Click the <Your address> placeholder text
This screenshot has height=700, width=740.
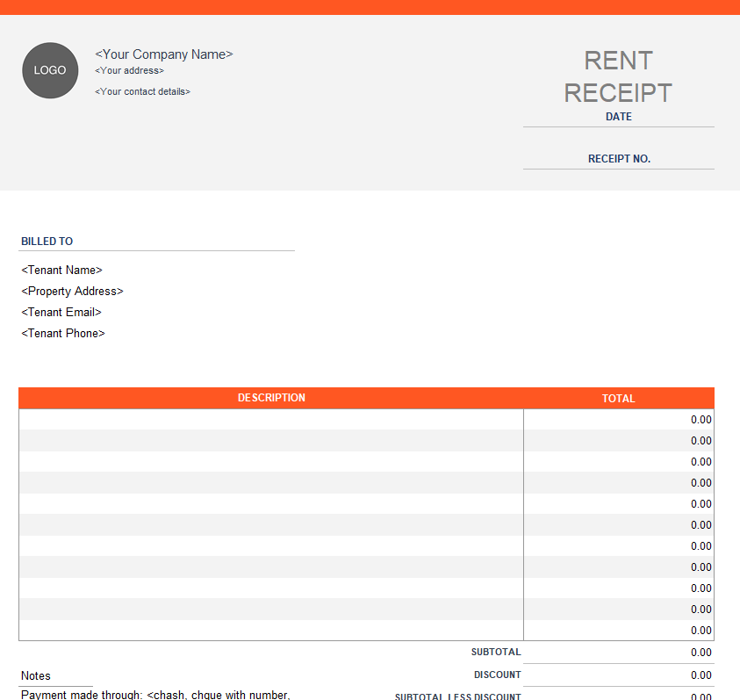pyautogui.click(x=129, y=70)
